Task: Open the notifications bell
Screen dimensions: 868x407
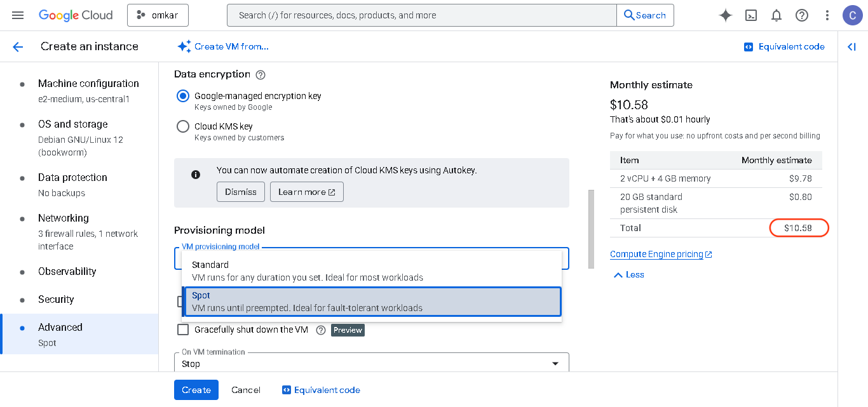Action: coord(776,15)
